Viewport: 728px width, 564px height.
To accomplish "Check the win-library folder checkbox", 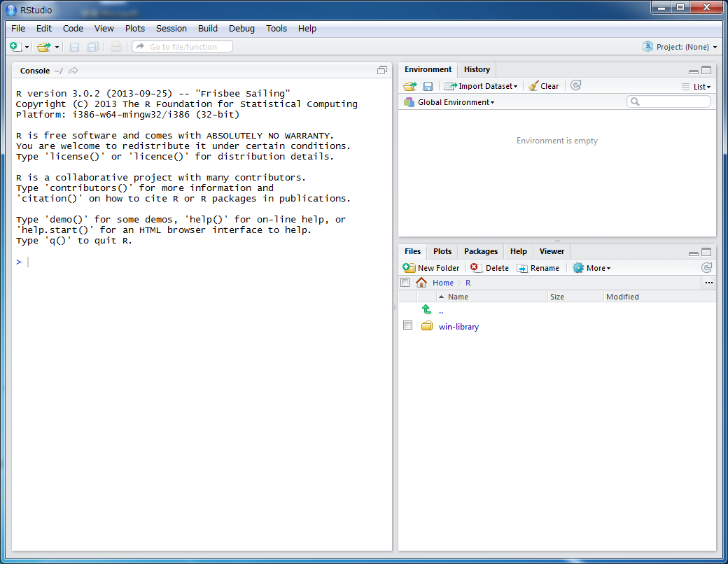I will [x=407, y=325].
